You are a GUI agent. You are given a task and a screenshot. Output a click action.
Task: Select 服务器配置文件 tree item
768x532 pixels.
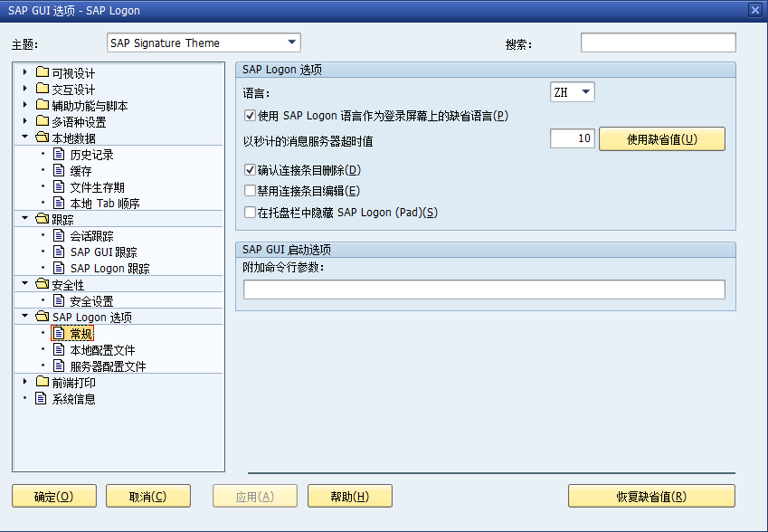[108, 366]
